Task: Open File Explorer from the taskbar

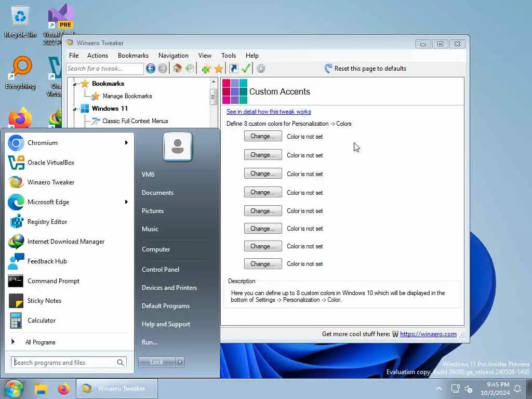Action: pyautogui.click(x=41, y=389)
